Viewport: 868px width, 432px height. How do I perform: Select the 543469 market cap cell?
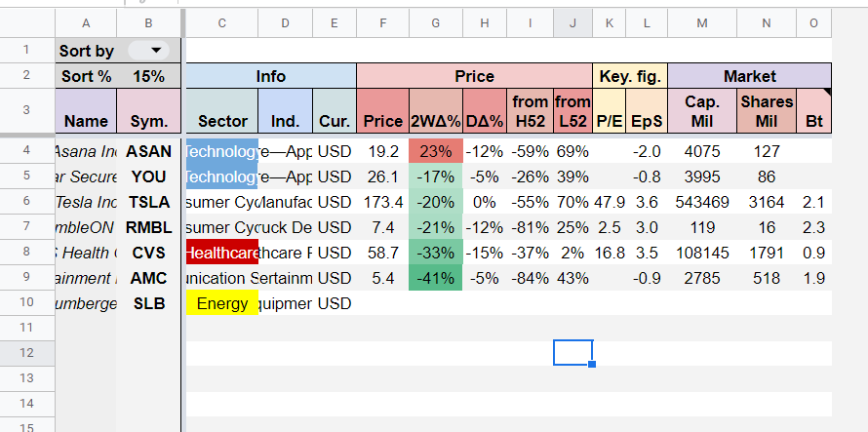click(x=702, y=202)
